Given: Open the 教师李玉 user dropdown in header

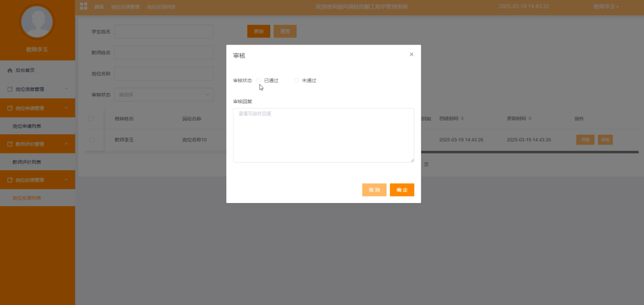Looking at the screenshot, I should click(x=606, y=7).
